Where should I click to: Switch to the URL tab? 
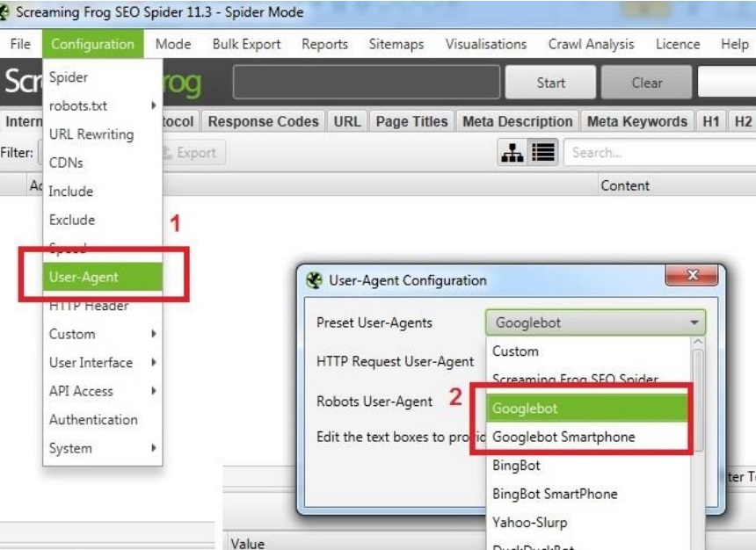pyautogui.click(x=347, y=121)
